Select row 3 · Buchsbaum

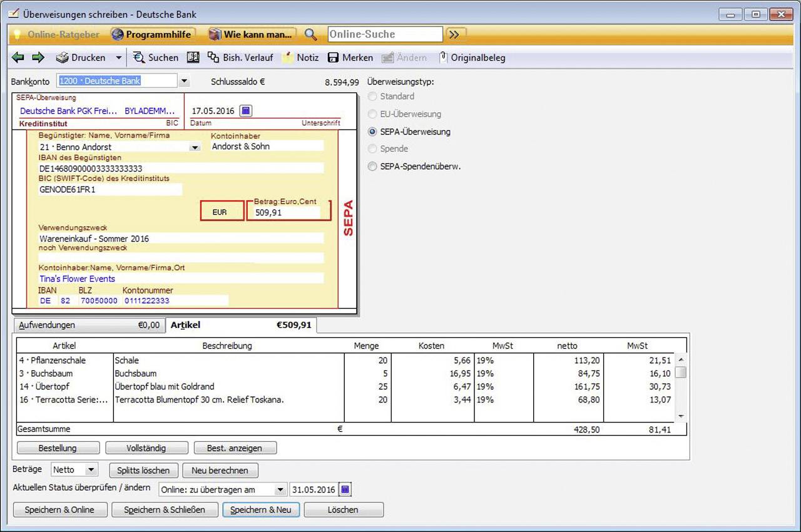(x=347, y=374)
